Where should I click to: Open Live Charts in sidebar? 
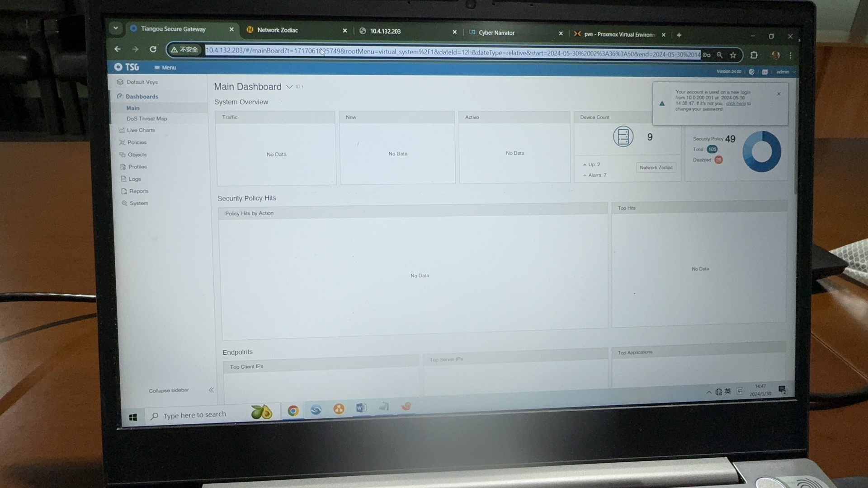(141, 130)
